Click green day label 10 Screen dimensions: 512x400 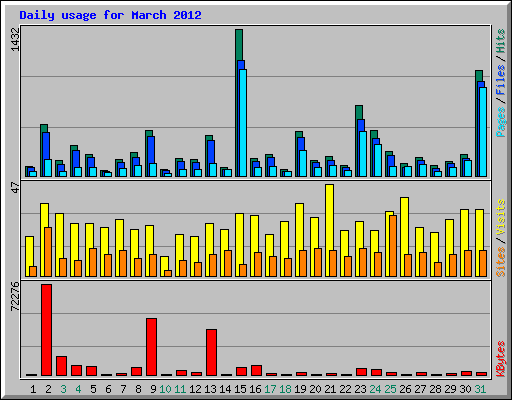[165, 389]
